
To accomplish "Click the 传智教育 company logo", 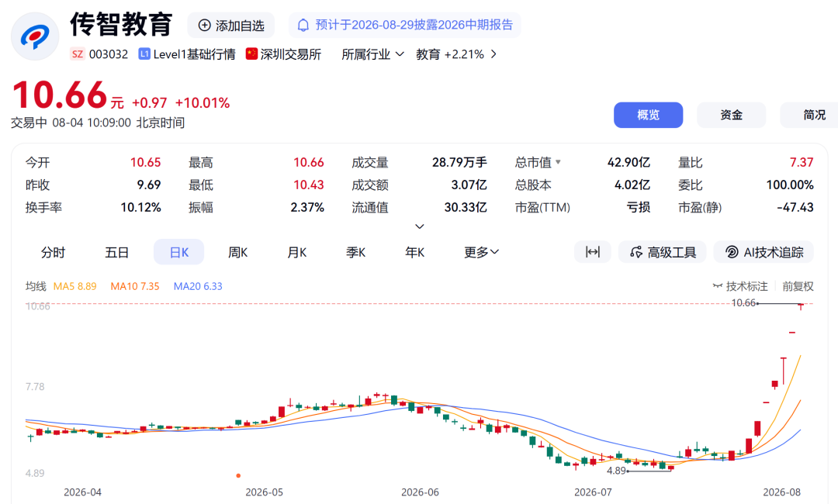I will pos(35,36).
